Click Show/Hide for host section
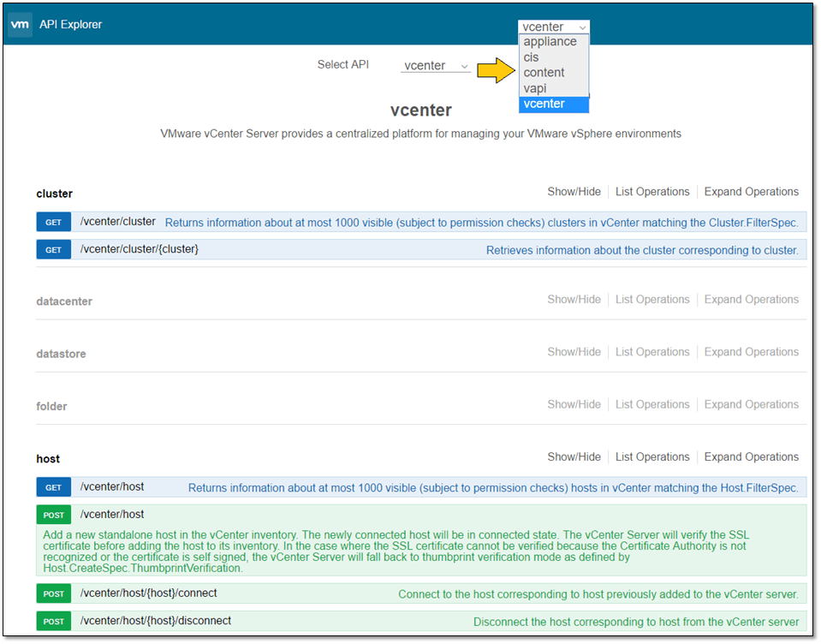 point(574,457)
